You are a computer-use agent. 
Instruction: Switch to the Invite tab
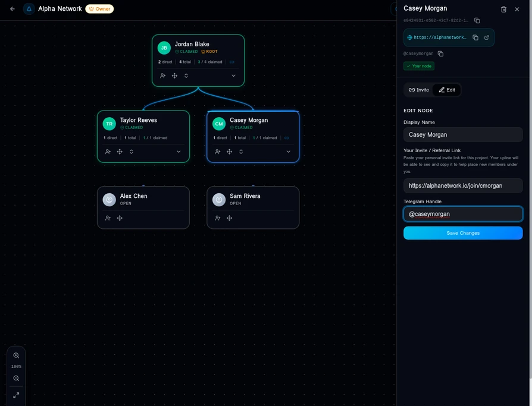click(x=418, y=89)
